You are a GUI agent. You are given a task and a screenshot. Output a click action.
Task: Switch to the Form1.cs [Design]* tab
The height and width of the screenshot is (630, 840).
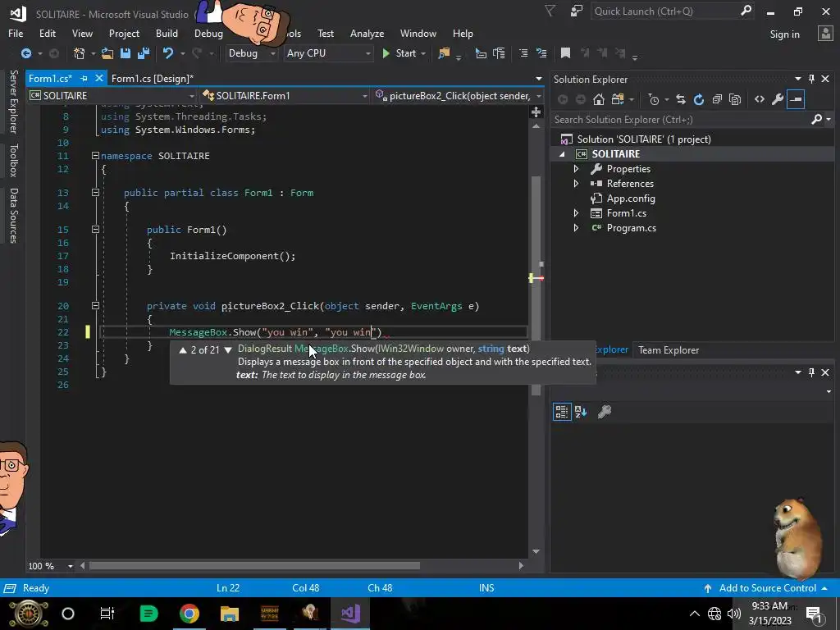(152, 79)
